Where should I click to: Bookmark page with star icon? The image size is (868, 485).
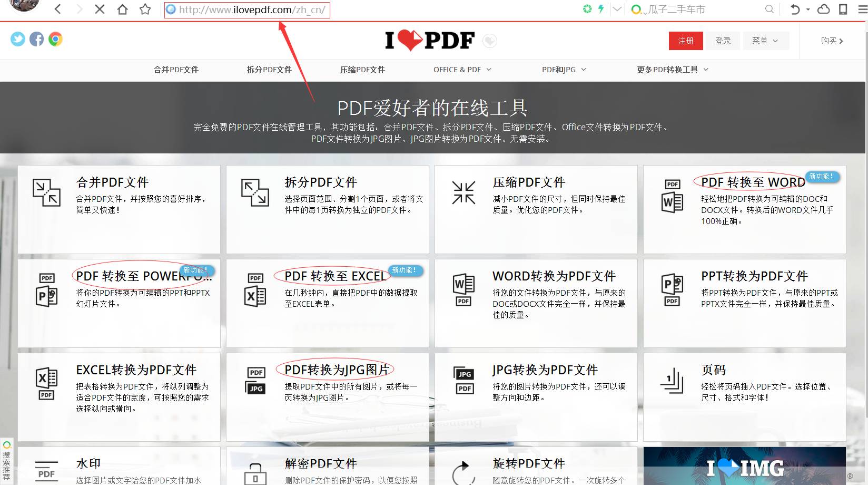tap(145, 9)
